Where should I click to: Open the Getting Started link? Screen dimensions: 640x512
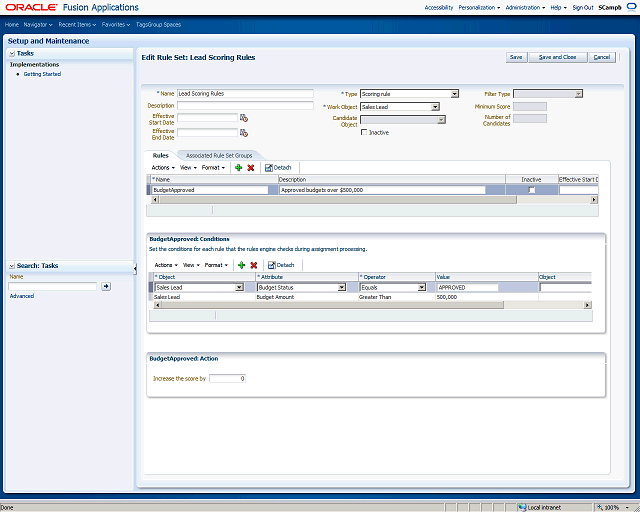[42, 74]
